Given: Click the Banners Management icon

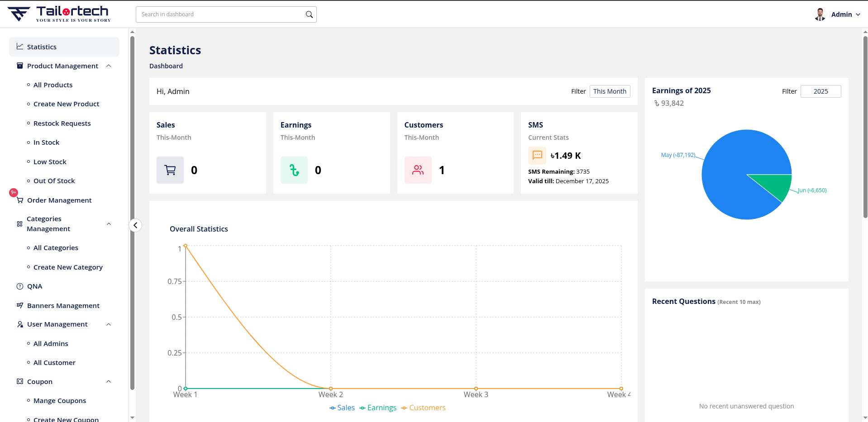Looking at the screenshot, I should click(x=20, y=305).
